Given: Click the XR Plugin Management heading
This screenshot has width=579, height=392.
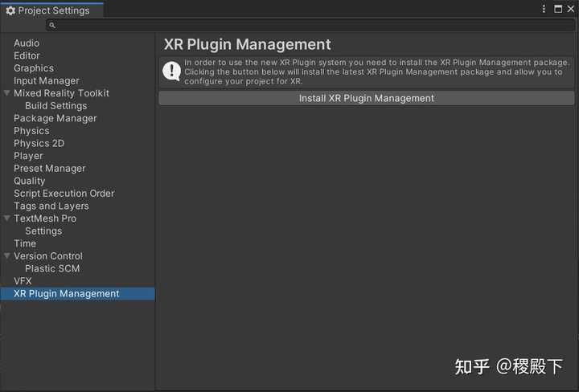Looking at the screenshot, I should click(x=248, y=45).
